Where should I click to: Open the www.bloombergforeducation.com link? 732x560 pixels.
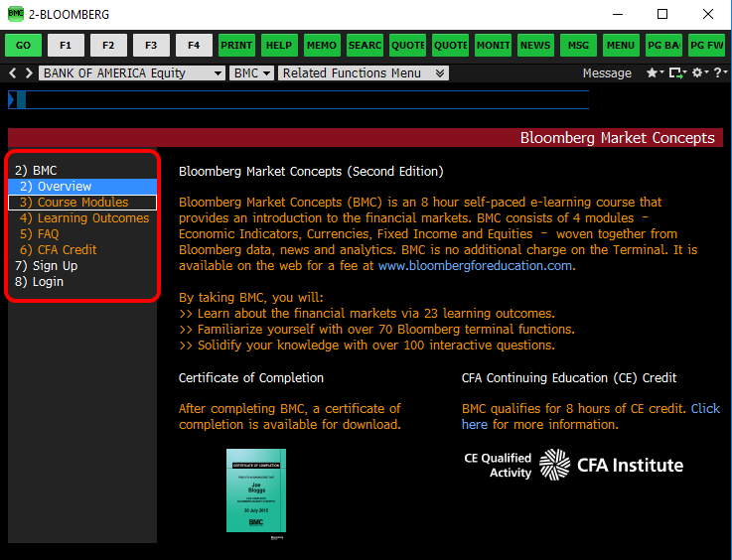(475, 265)
